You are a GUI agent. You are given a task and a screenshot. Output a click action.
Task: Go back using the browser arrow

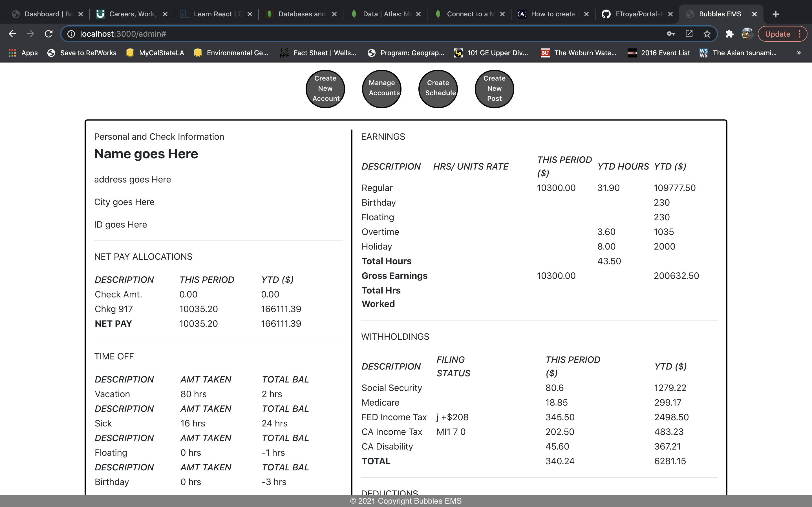tap(12, 34)
